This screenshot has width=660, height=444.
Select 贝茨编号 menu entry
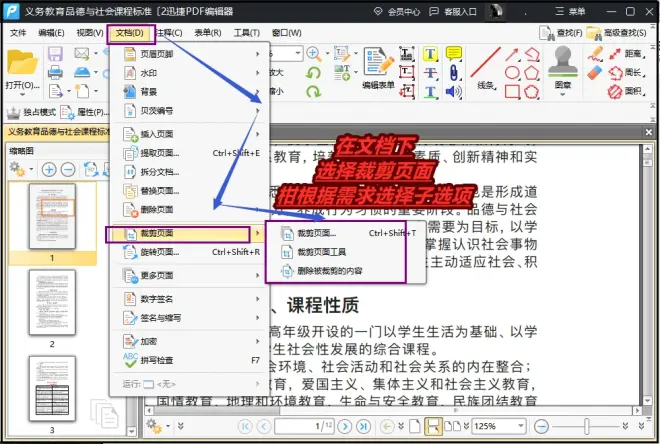[x=189, y=111]
